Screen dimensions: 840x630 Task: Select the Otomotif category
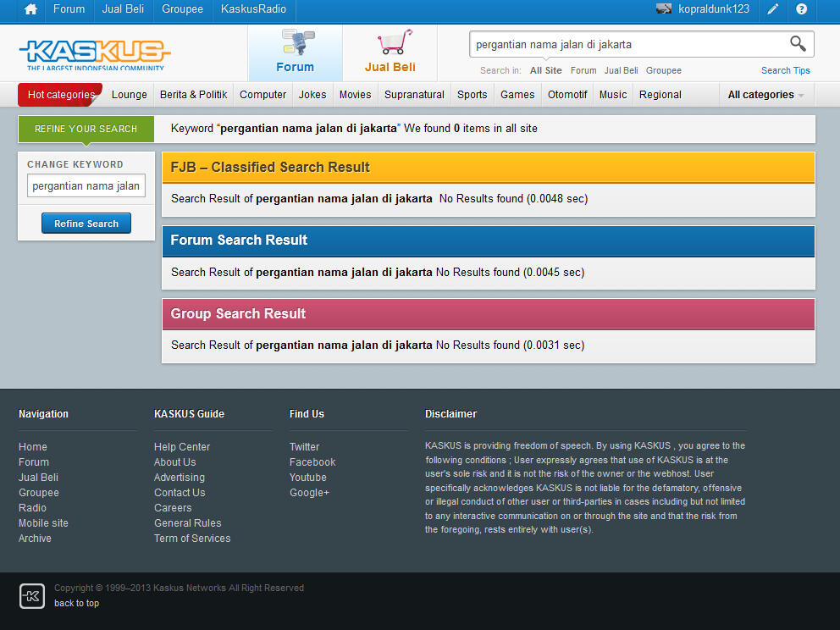pos(567,95)
